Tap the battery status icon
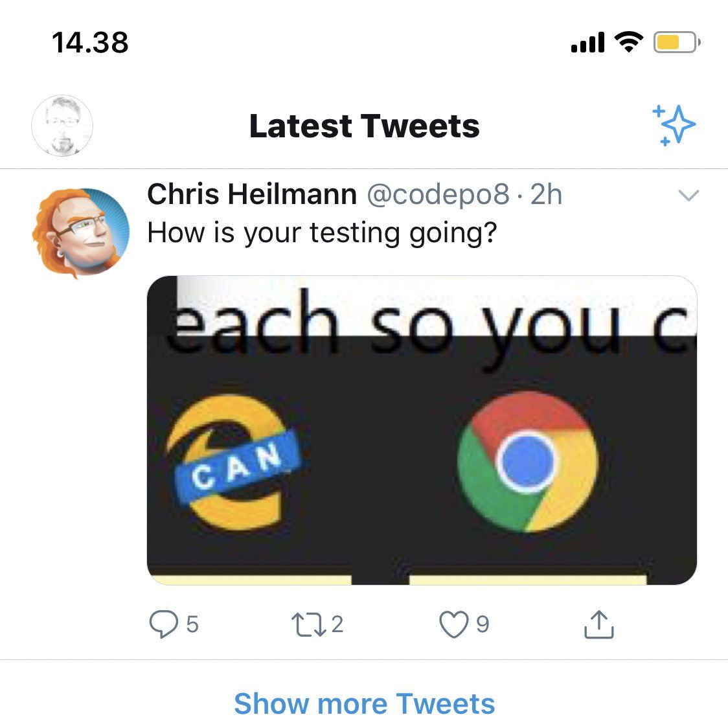 click(x=676, y=42)
